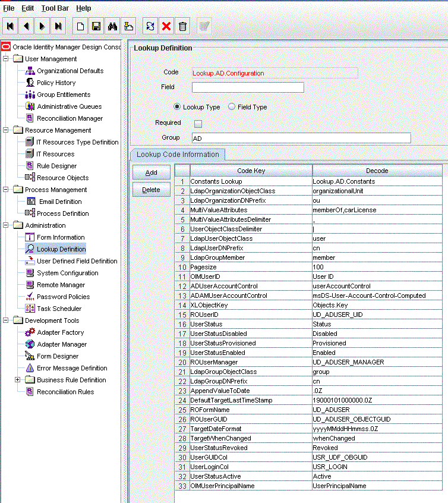Select Decode cell memberOf,carLicense
This screenshot has height=503, width=448.
point(377,210)
